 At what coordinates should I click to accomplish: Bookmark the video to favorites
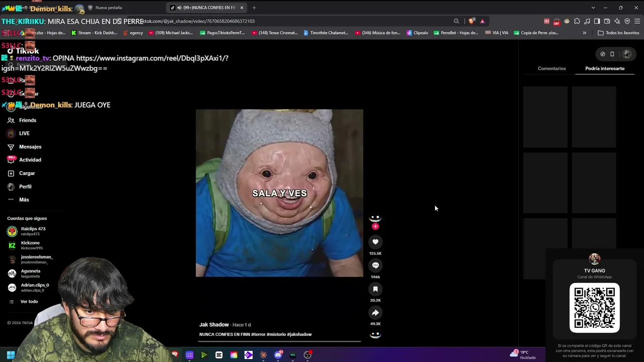click(375, 289)
